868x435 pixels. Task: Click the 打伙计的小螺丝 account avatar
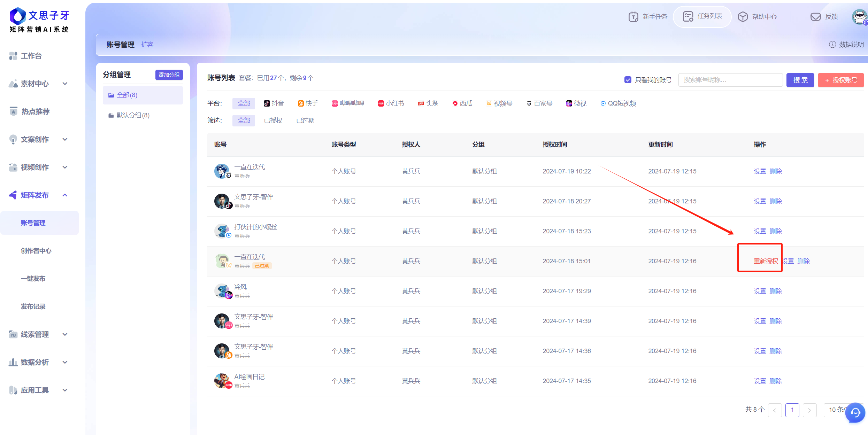222,231
